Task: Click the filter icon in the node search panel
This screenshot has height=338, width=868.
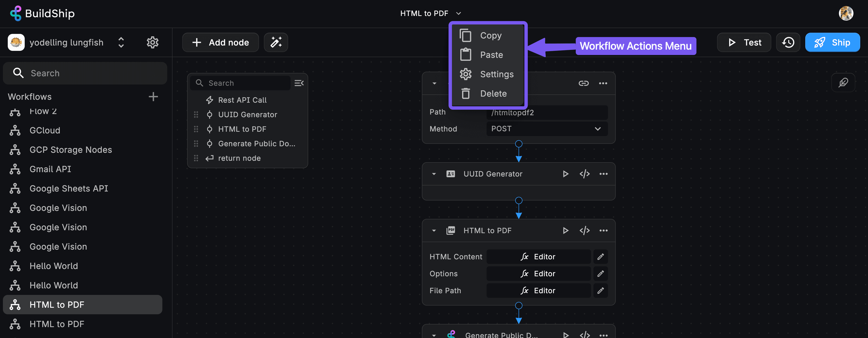Action: 299,83
